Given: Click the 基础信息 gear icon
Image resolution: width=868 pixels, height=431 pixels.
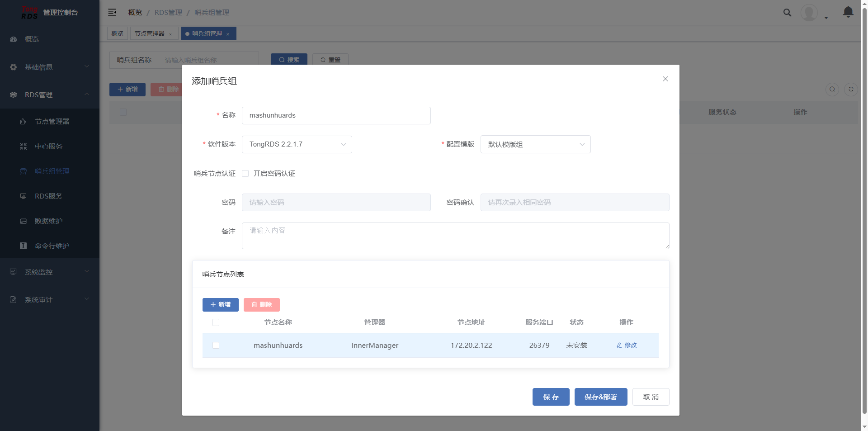Looking at the screenshot, I should coord(14,67).
